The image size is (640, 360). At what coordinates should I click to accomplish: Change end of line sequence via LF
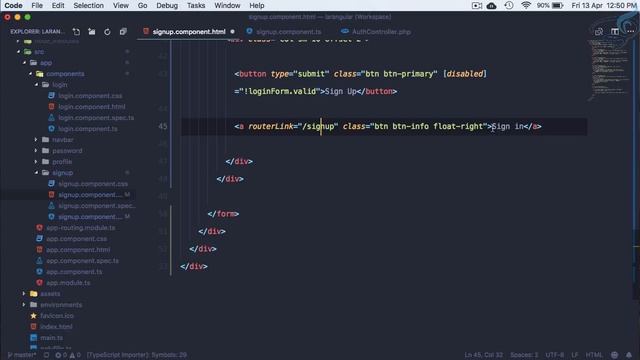[x=575, y=355]
